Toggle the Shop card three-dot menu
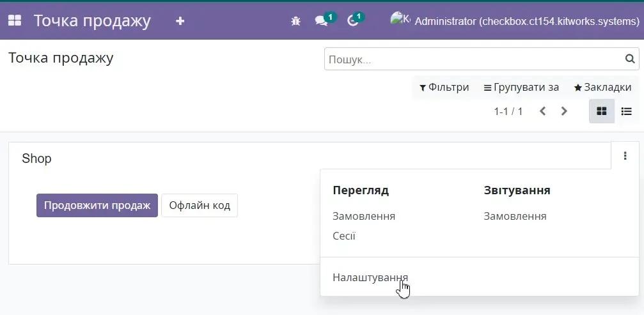 click(625, 156)
